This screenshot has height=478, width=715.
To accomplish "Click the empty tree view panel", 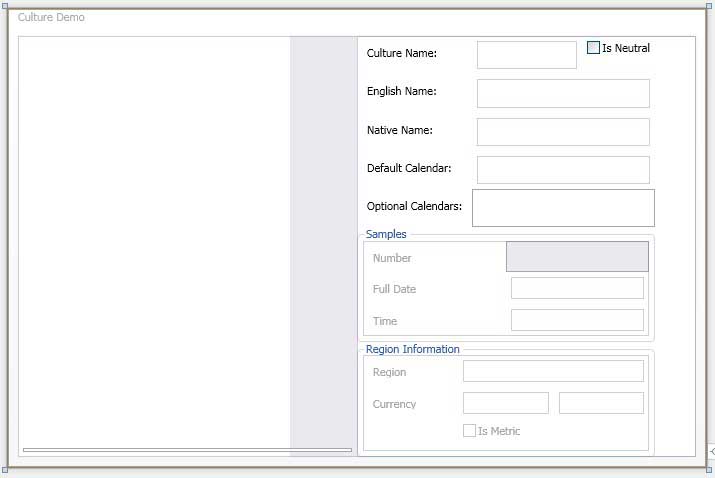I will tap(154, 240).
